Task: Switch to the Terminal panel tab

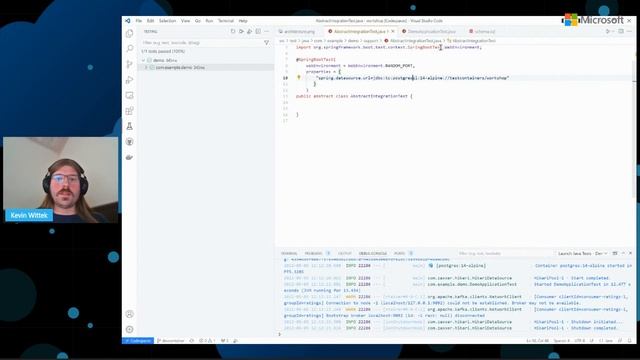Action: [x=289, y=253]
